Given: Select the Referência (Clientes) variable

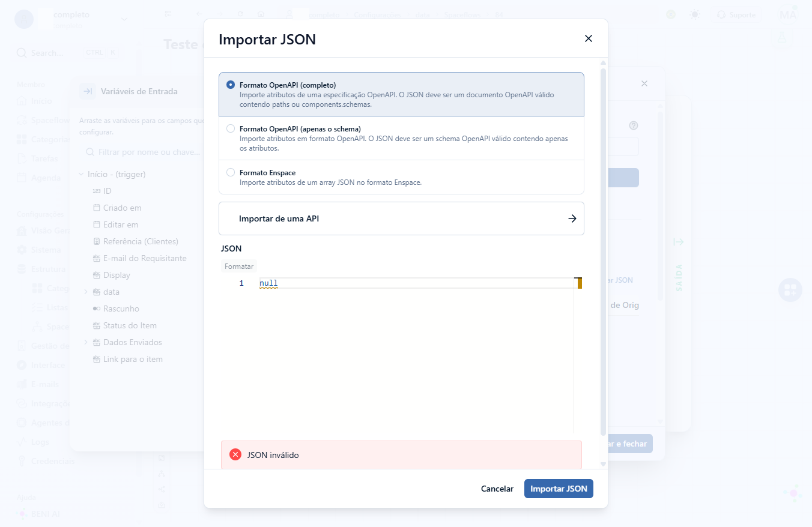Looking at the screenshot, I should click(135, 241).
